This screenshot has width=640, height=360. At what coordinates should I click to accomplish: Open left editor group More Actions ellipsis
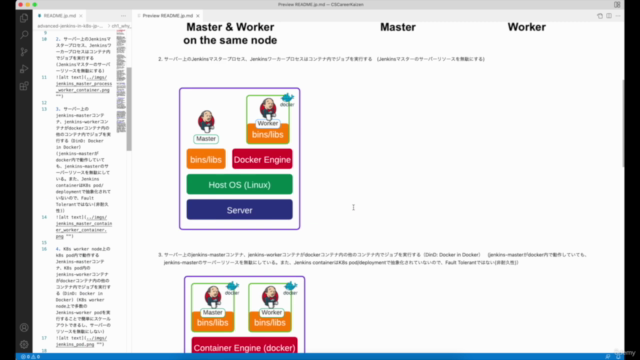[x=123, y=16]
